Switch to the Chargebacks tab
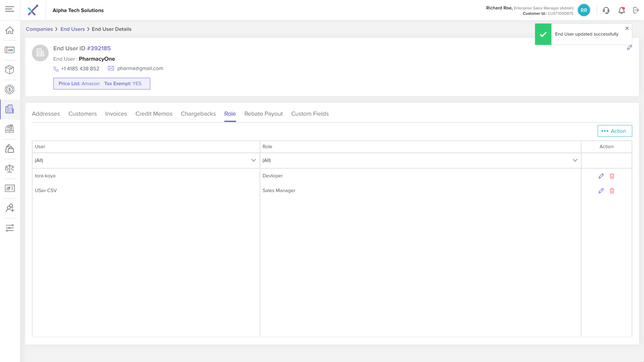Screen dimensions: 644x362 click(x=198, y=114)
